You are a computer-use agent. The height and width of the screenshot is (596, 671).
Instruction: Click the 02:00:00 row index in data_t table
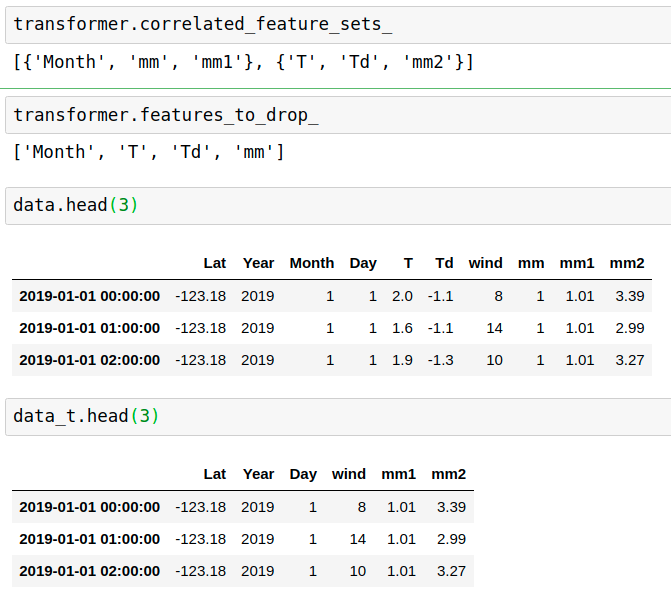pyautogui.click(x=89, y=571)
